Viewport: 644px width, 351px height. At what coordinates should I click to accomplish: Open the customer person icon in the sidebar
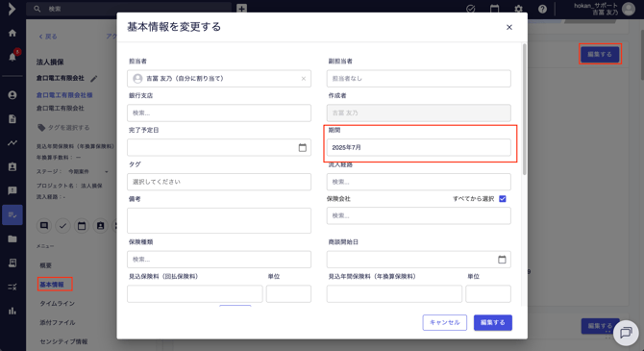pos(12,95)
